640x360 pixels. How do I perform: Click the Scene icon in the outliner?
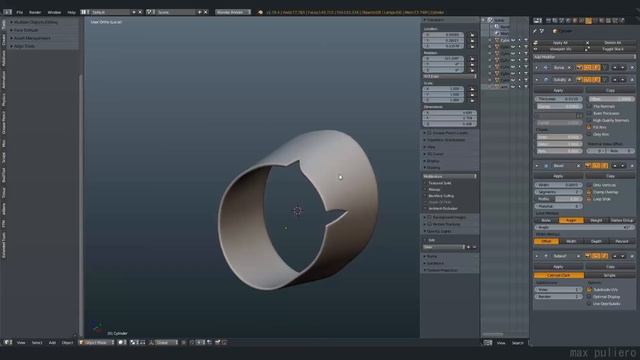tap(490, 20)
